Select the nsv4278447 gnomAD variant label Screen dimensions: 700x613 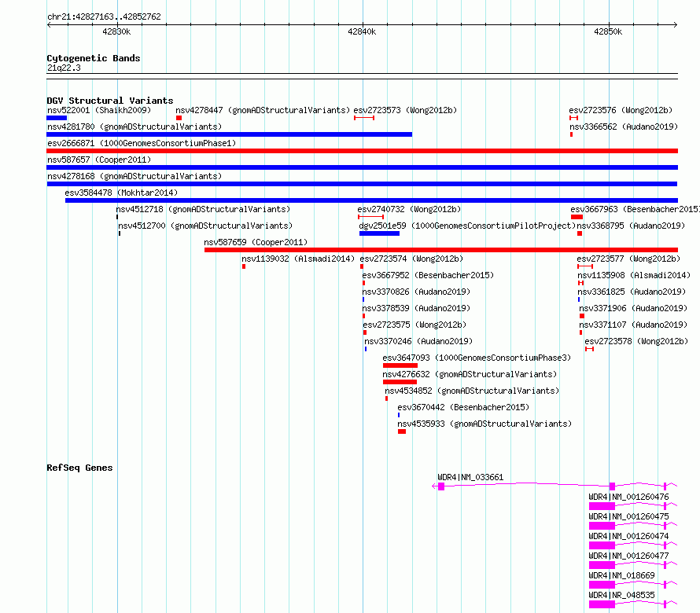click(263, 110)
